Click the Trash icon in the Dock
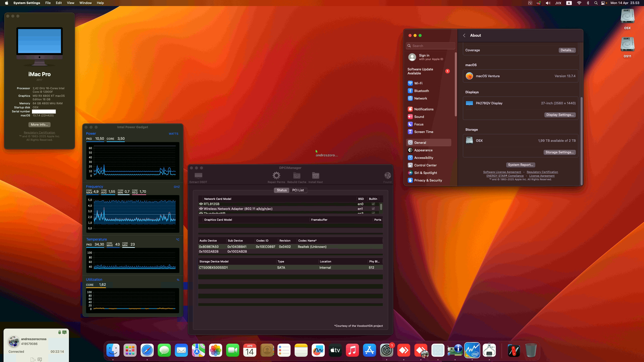The image size is (644, 362). point(531,350)
